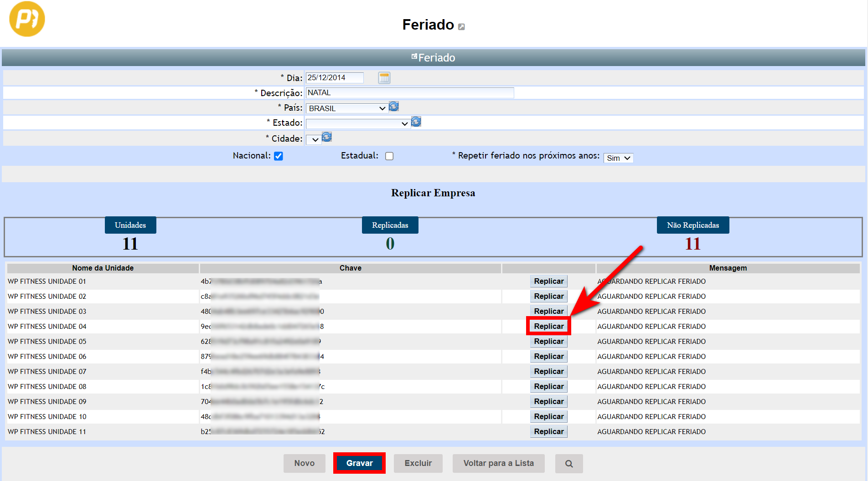Click the Voltar para a Lista button
This screenshot has height=481, width=868.
[498, 463]
